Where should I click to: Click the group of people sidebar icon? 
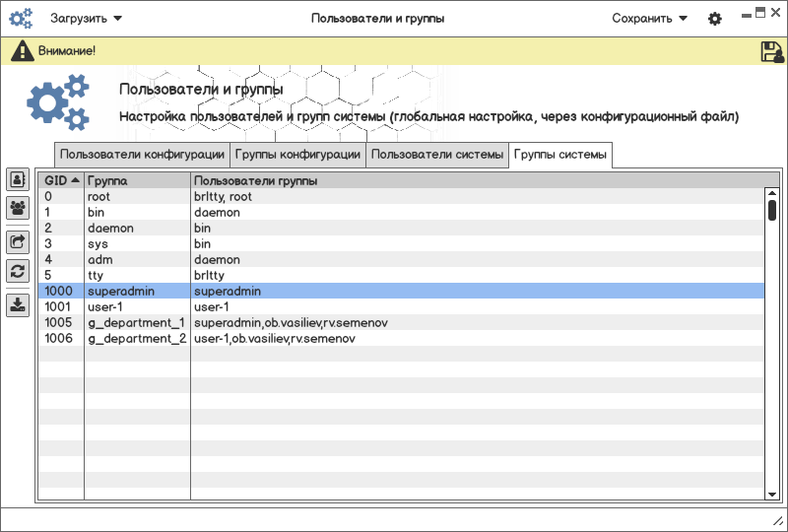[x=18, y=208]
